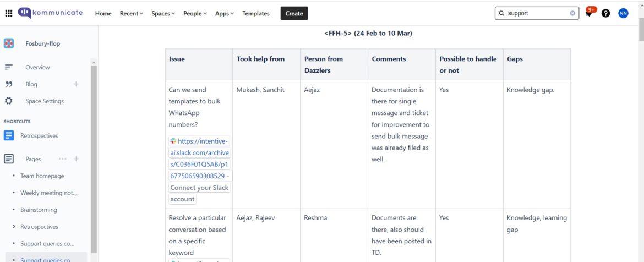Clear the search field text
This screenshot has height=262, width=644.
(x=572, y=13)
